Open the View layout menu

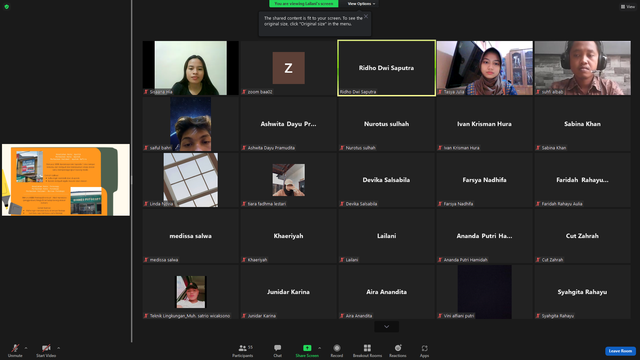(628, 7)
